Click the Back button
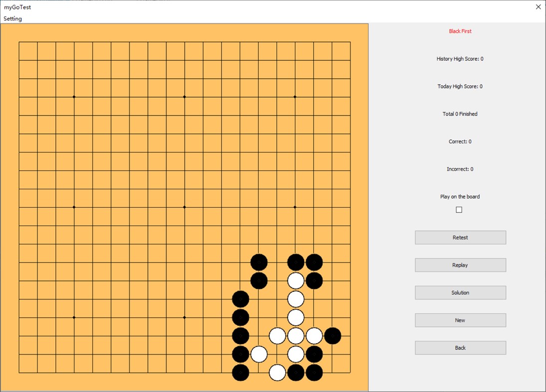 460,348
